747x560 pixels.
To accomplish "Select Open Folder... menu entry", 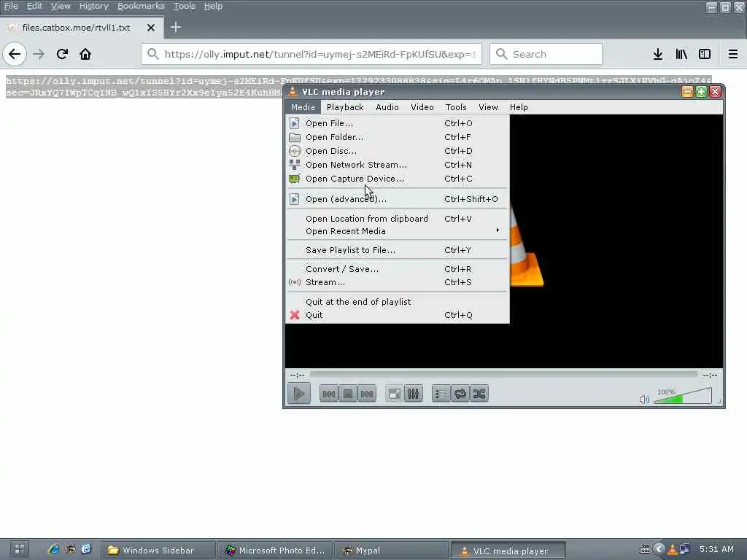I will 398,137.
